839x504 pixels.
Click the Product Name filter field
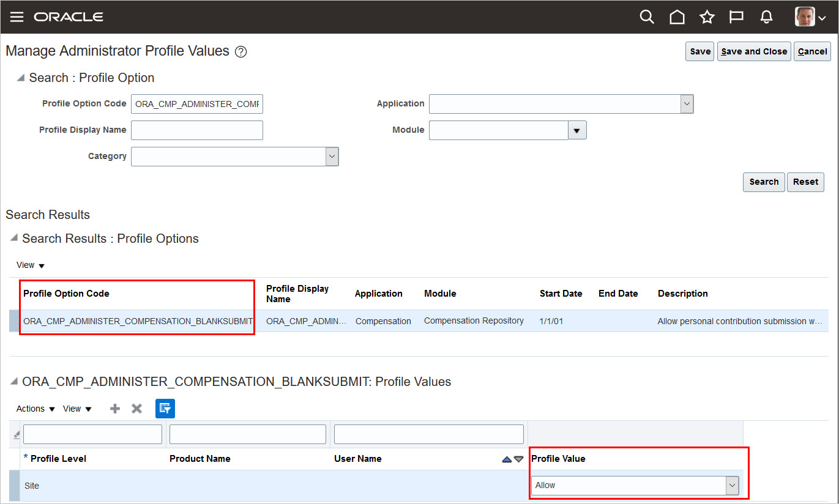pyautogui.click(x=248, y=434)
